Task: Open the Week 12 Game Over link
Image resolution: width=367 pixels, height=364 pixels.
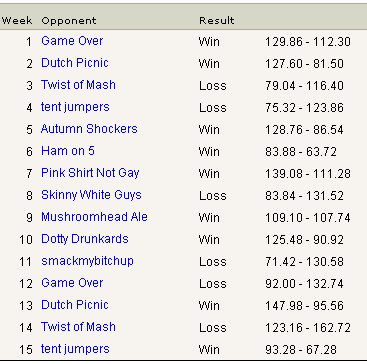Action: [72, 283]
